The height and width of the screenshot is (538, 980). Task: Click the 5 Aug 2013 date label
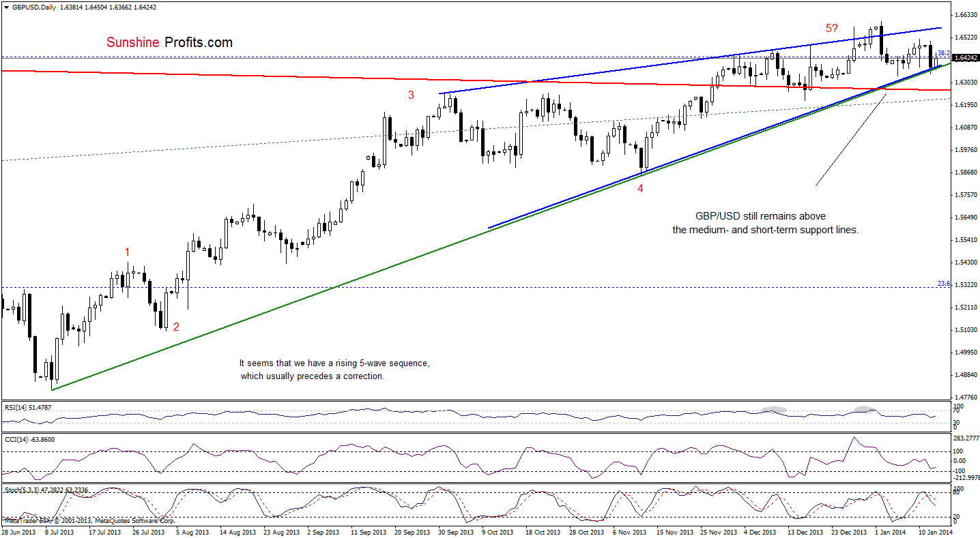click(192, 531)
